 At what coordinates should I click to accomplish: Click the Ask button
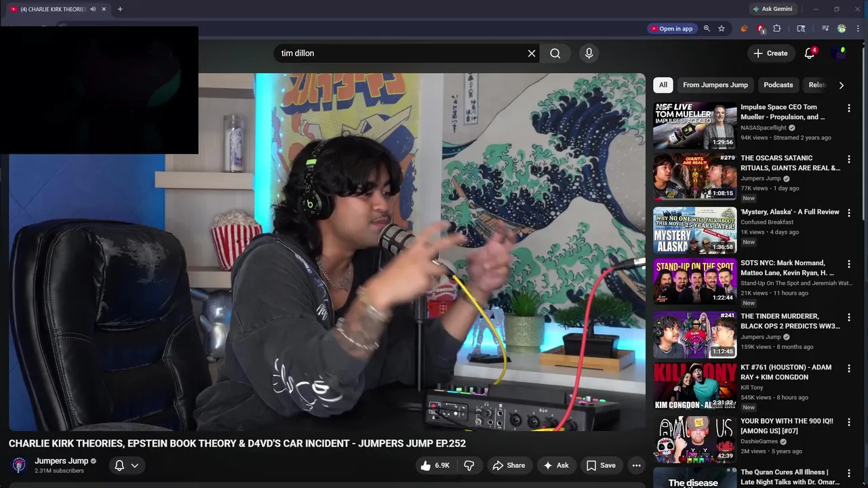(556, 466)
